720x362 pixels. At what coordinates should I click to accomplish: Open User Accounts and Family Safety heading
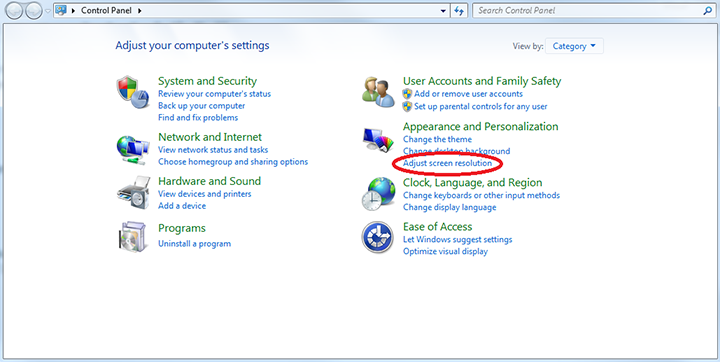coord(482,81)
